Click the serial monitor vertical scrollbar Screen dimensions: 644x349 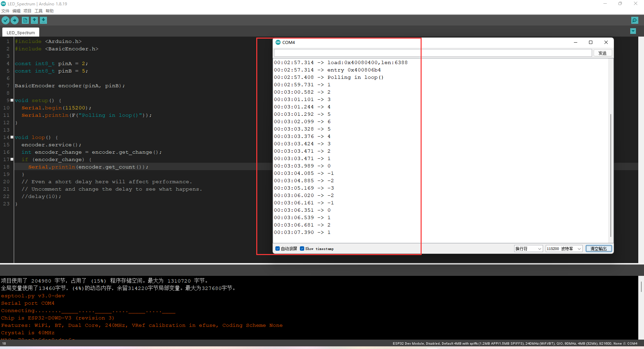click(611, 175)
